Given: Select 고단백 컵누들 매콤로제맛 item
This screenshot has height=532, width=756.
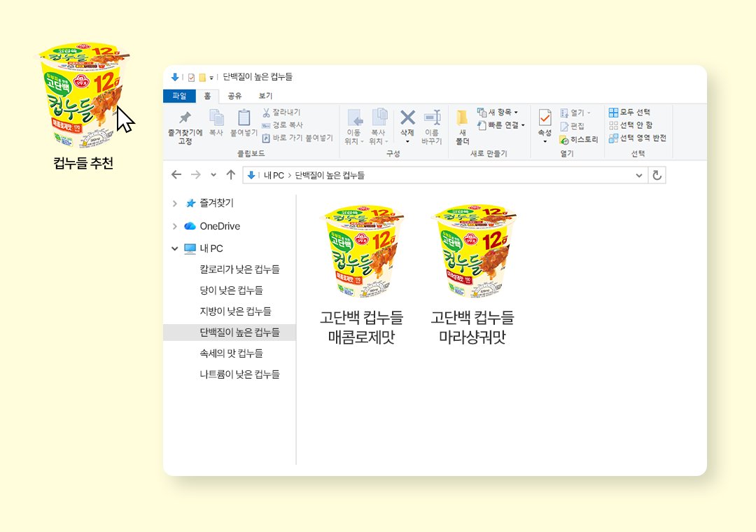Looking at the screenshot, I should click(x=362, y=274).
